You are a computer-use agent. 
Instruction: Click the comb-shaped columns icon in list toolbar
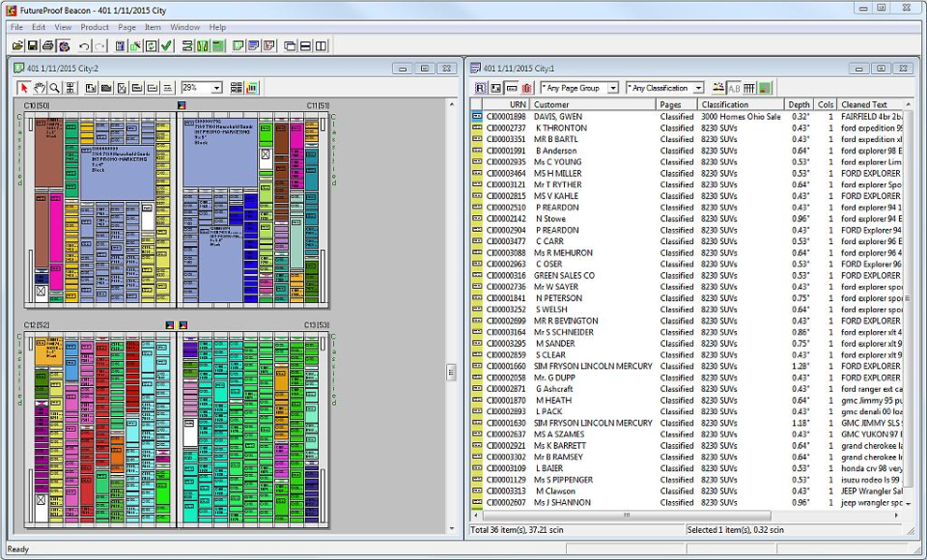pos(749,88)
